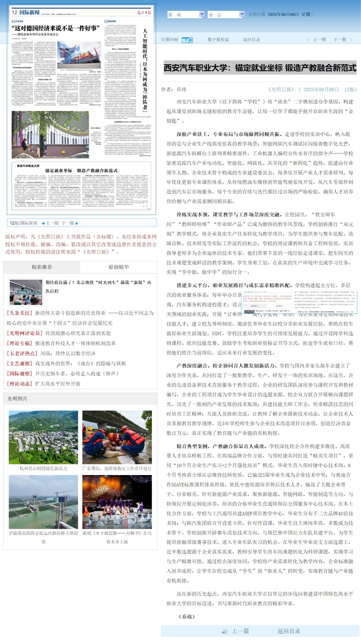Screen dimensions: 361x644
Task: Open the Beijing subway 时光列车 thumbnail
Action: tap(26, 292)
